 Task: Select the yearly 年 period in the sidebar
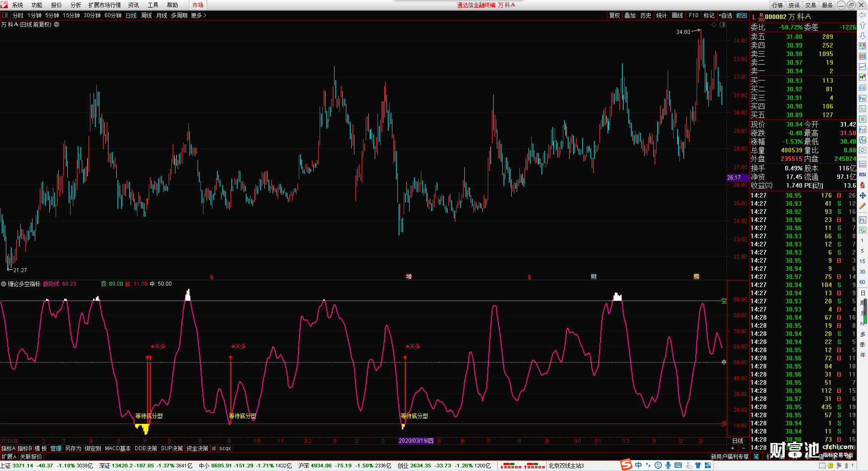862,355
